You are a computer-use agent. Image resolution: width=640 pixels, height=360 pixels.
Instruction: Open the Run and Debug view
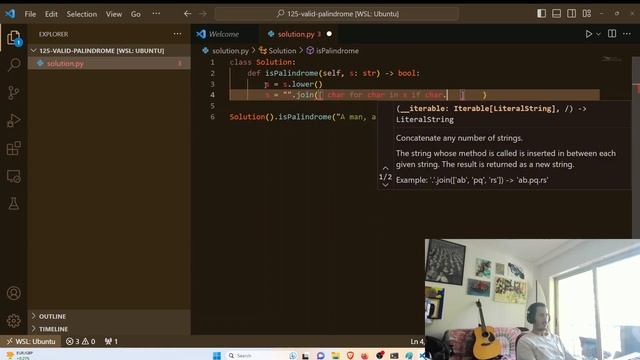pos(13,120)
